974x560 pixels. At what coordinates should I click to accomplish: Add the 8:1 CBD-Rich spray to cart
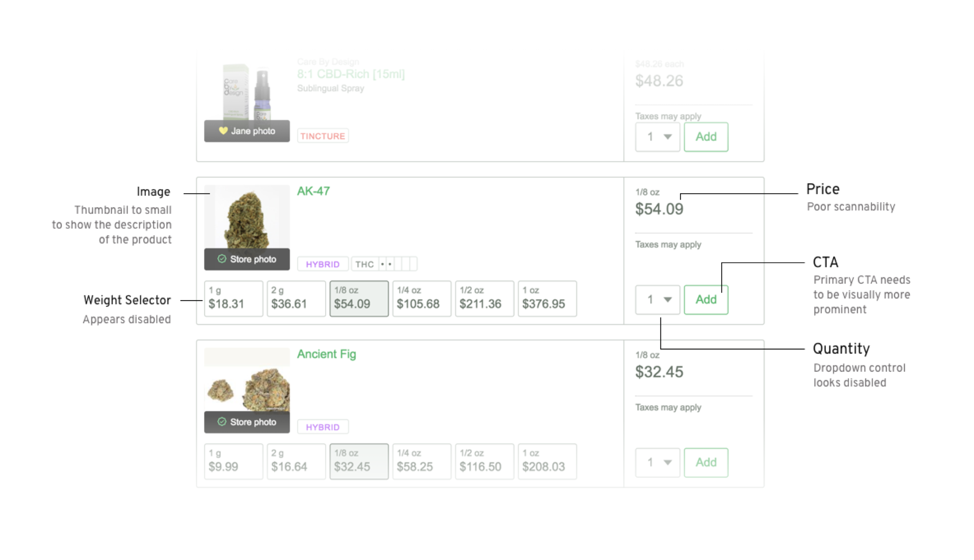(x=706, y=137)
